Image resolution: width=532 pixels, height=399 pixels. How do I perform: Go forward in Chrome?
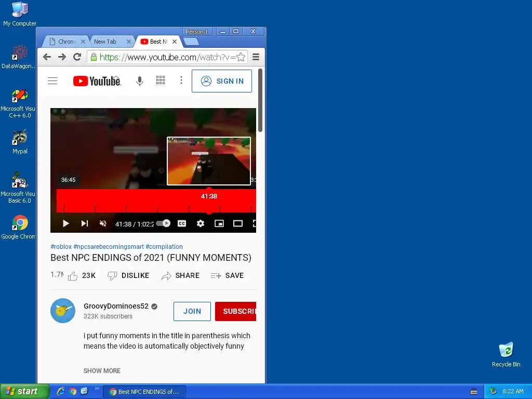point(62,57)
